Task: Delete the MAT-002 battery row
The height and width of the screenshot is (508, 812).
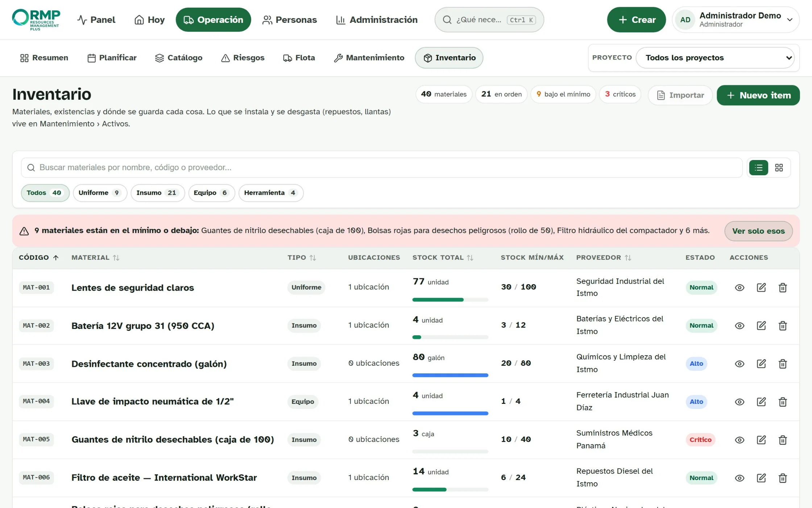Action: [x=783, y=325]
